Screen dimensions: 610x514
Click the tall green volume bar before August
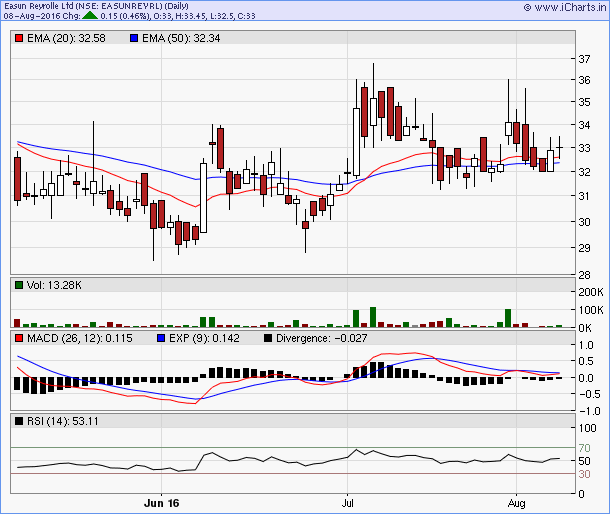(x=508, y=318)
